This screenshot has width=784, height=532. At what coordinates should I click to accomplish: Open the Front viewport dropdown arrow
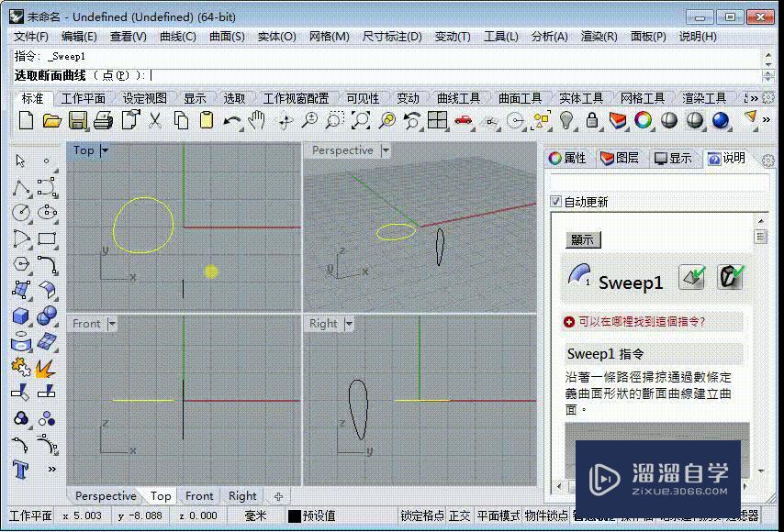(113, 324)
